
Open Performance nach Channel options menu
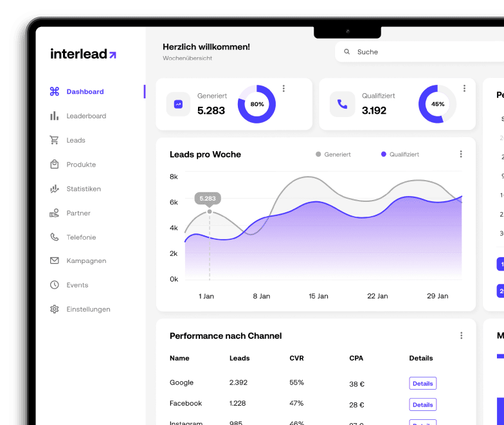(x=462, y=336)
